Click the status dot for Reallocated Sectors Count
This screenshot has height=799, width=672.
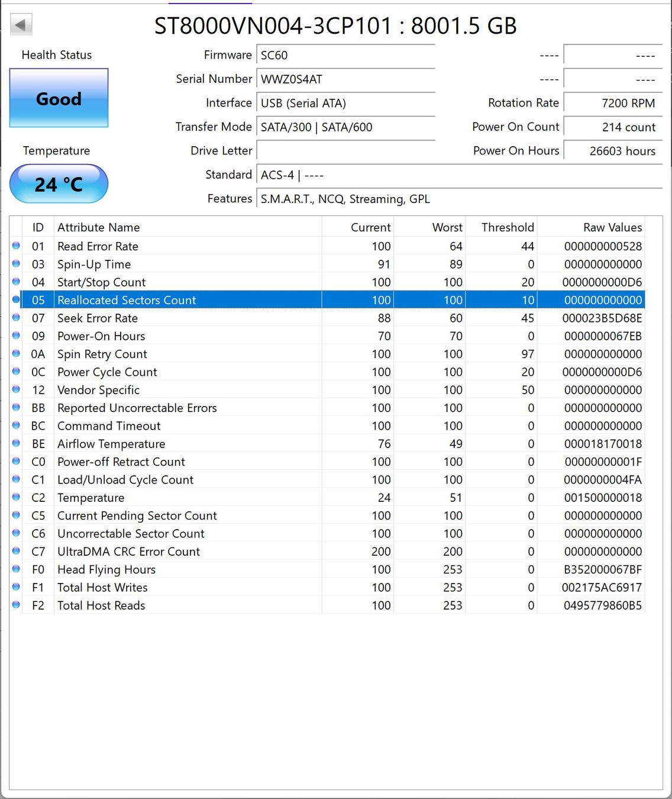tap(16, 299)
